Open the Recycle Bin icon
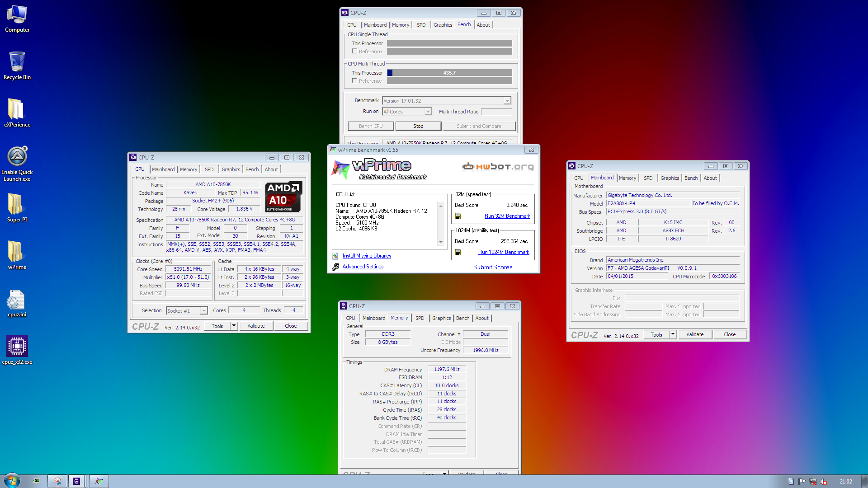The height and width of the screenshot is (488, 868). coord(17,66)
